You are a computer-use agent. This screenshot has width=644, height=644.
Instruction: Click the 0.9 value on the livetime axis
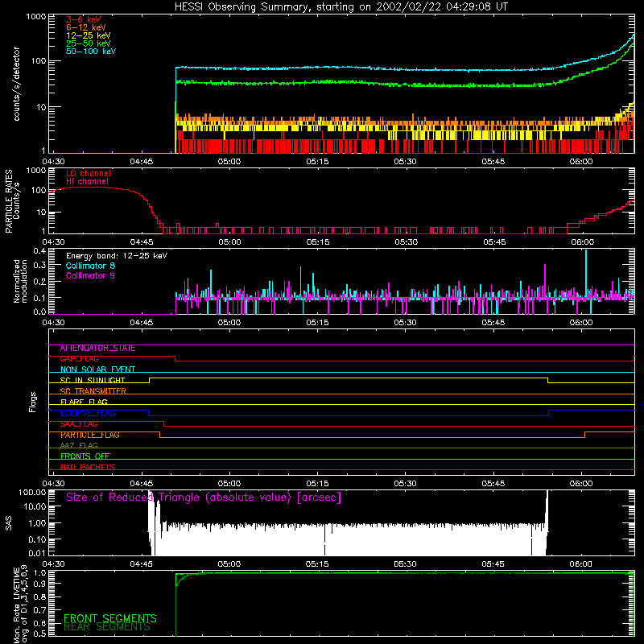tap(39, 584)
